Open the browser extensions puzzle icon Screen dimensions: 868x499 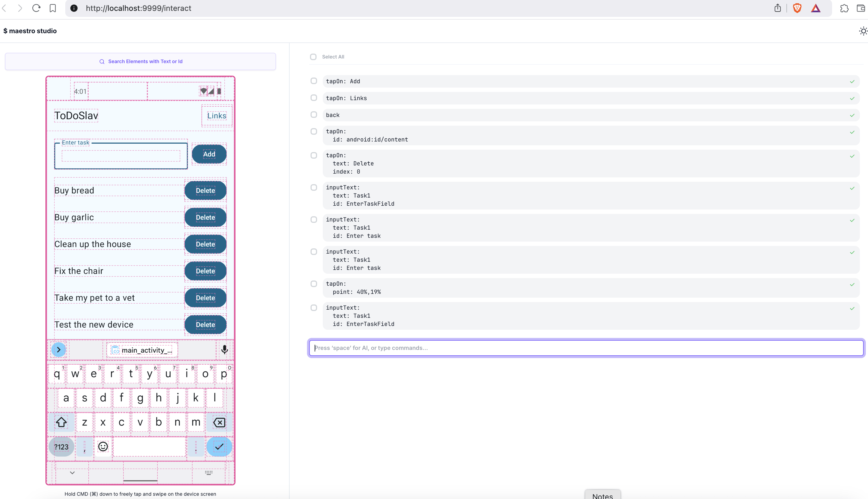coord(844,8)
